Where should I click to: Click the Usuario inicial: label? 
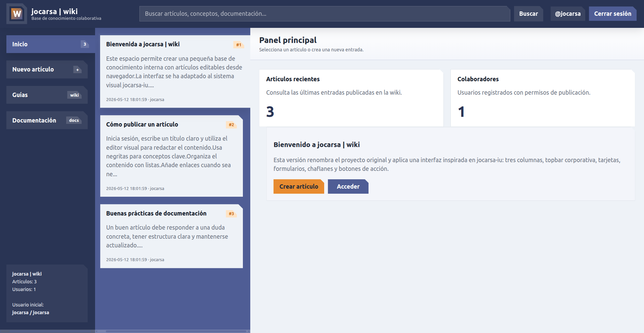tap(28, 305)
